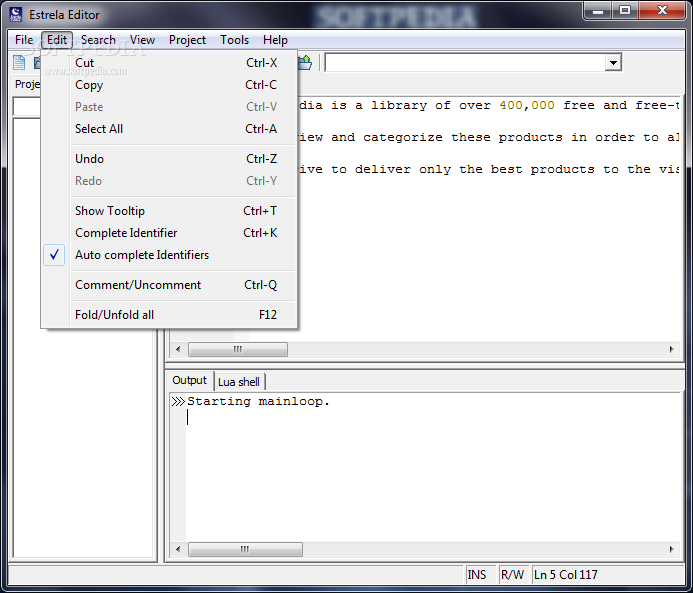Viewport: 693px width, 593px height.
Task: Toggle Auto complete Identifiers option
Action: (x=170, y=255)
